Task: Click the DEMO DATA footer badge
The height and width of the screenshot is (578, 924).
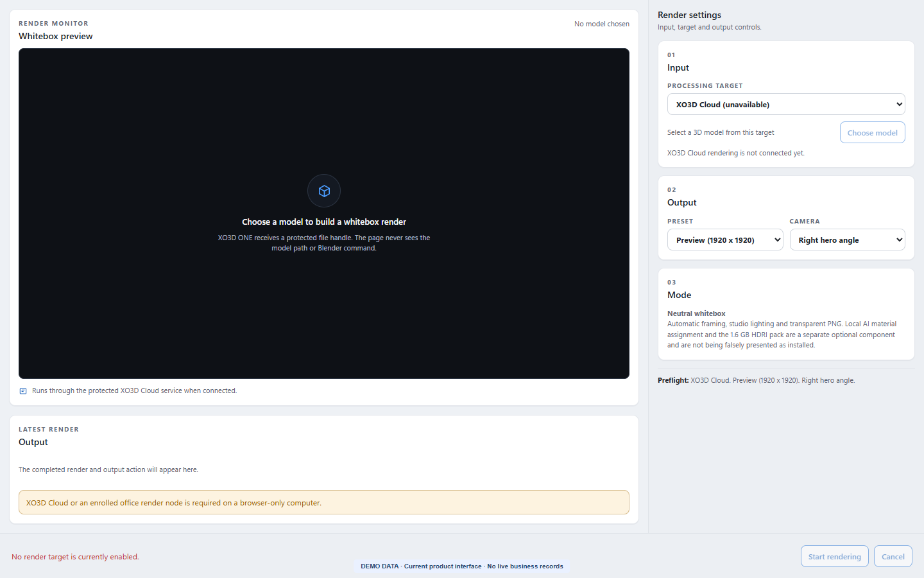Action: click(x=462, y=566)
